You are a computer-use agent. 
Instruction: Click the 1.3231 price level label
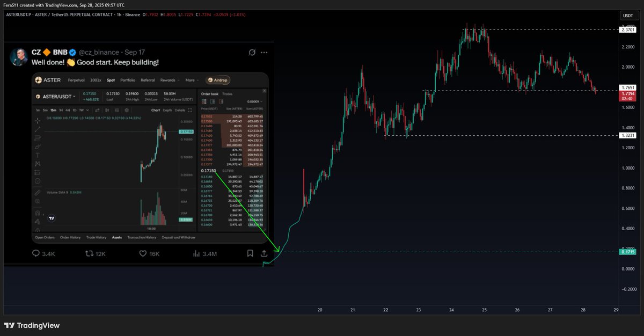click(628, 135)
